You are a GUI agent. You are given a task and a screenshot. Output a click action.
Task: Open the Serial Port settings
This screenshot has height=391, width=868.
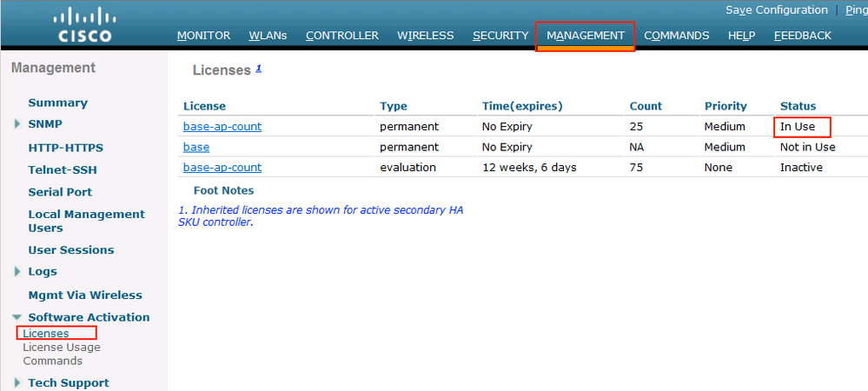pyautogui.click(x=60, y=192)
